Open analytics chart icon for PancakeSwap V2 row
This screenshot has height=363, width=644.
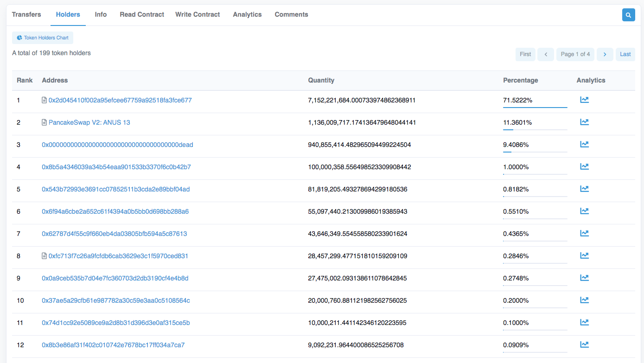tap(584, 122)
